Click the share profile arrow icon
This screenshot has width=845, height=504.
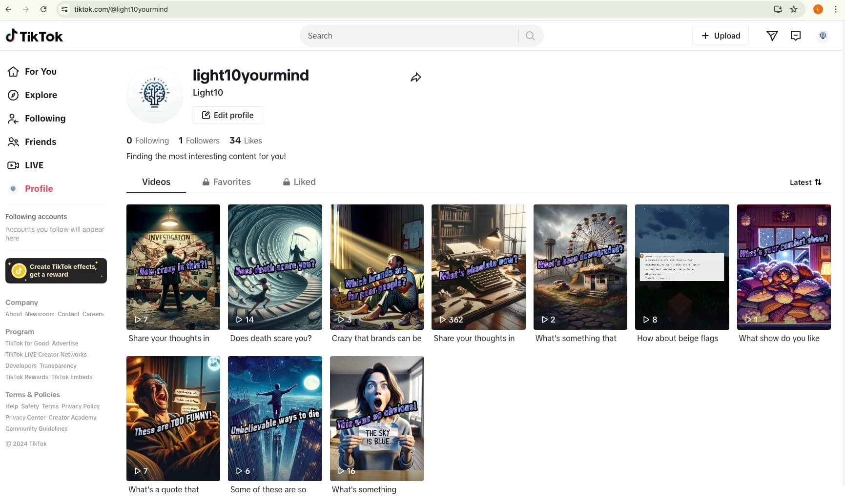click(415, 78)
